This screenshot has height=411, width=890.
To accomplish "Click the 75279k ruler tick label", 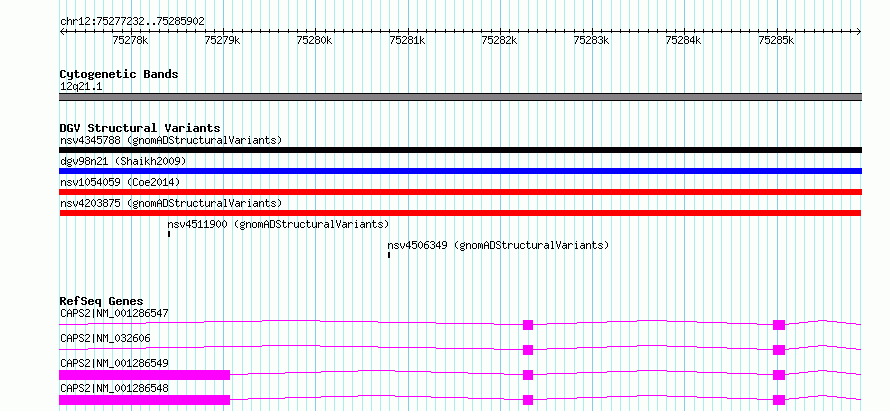I will click(x=222, y=40).
